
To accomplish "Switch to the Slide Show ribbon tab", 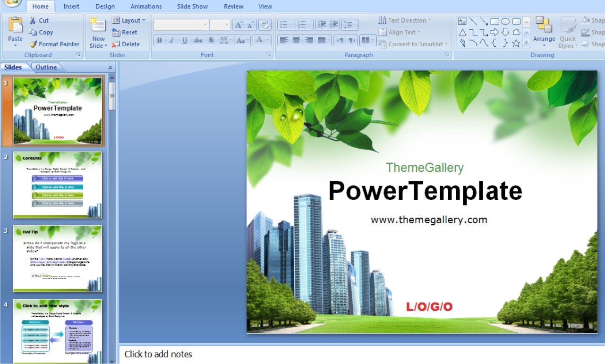I will click(x=193, y=7).
